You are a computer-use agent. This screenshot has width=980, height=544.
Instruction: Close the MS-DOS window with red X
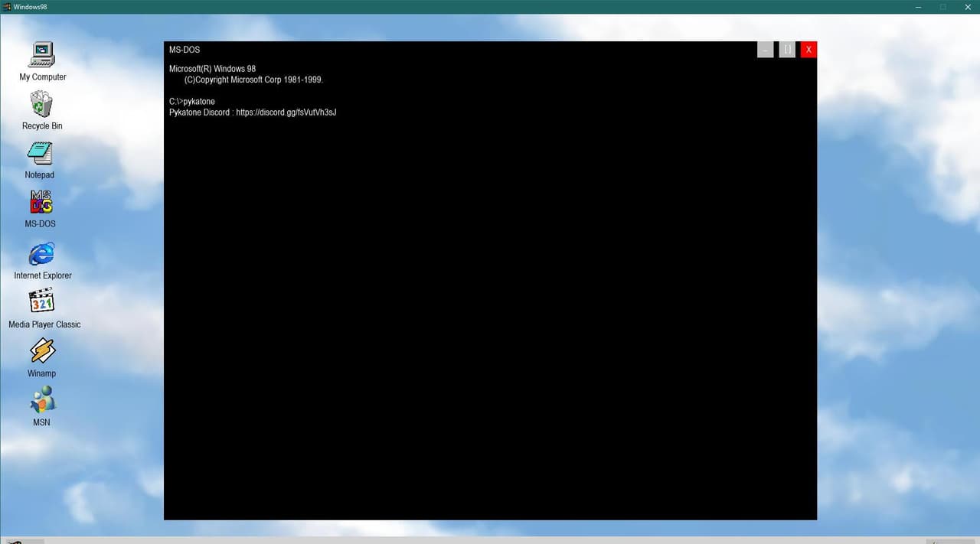click(x=808, y=50)
